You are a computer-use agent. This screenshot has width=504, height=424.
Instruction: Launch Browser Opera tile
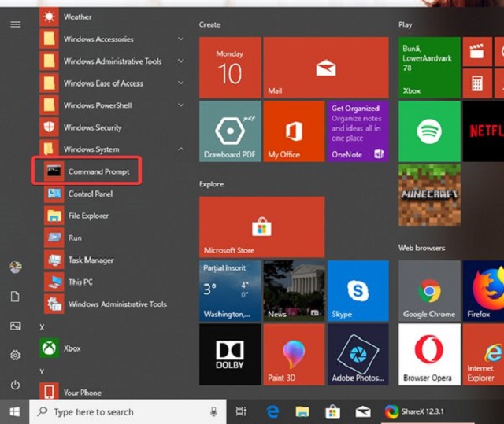pyautogui.click(x=429, y=354)
